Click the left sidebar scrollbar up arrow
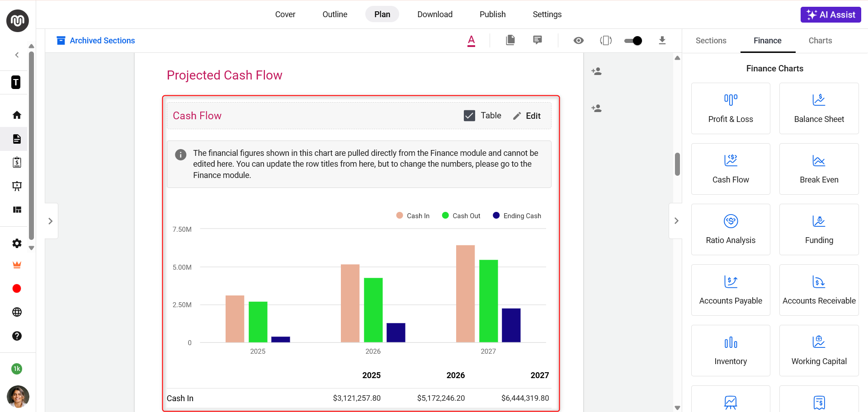Viewport: 868px width, 412px height. 31,46
